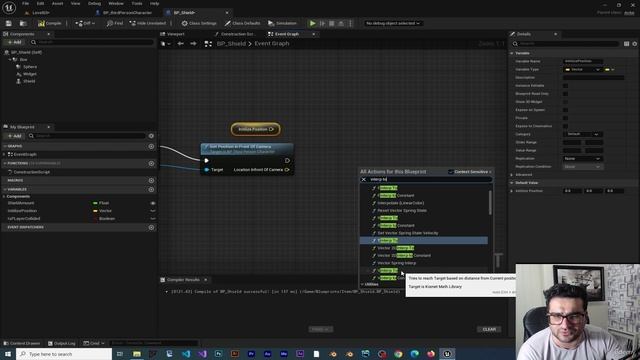Open the Tools menu
Image resolution: width=640 pixels, height=360 pixels.
[137, 3]
